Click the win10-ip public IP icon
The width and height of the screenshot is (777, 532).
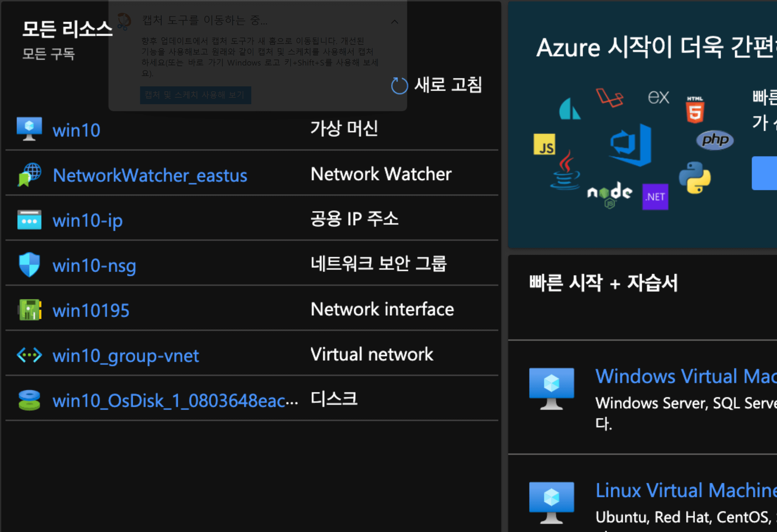click(29, 220)
